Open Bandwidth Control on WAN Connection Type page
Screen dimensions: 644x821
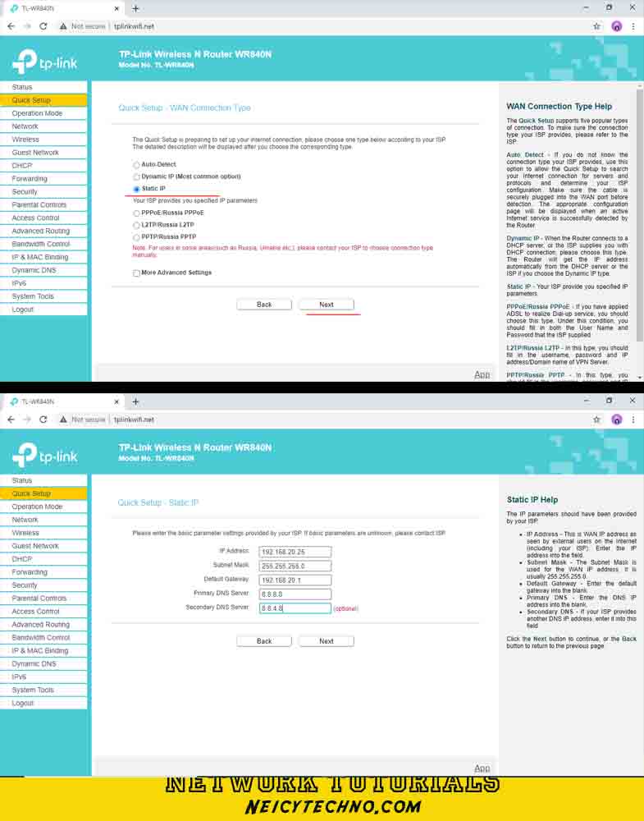43,244
